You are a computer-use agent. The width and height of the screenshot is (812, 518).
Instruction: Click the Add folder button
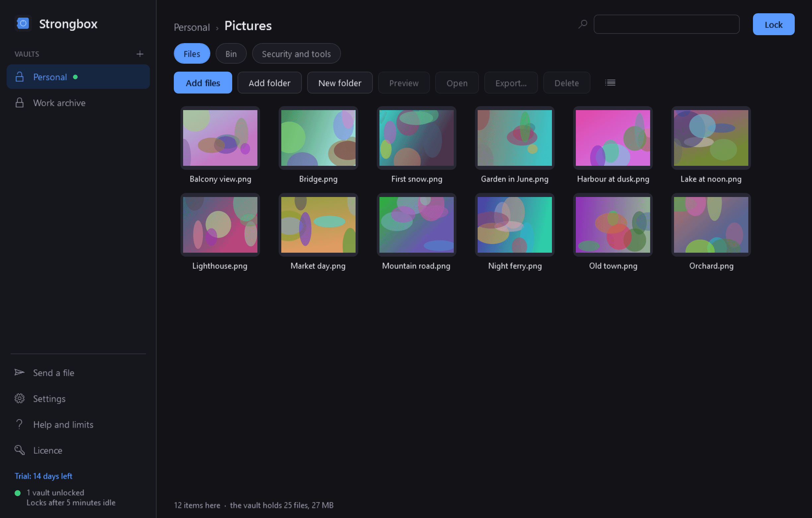click(269, 83)
